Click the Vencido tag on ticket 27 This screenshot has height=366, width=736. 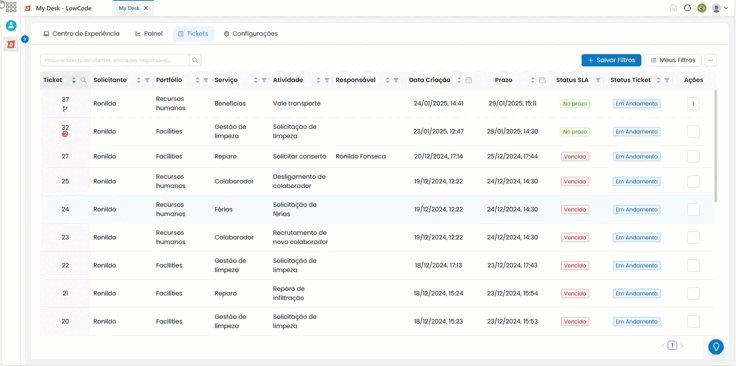tap(575, 156)
